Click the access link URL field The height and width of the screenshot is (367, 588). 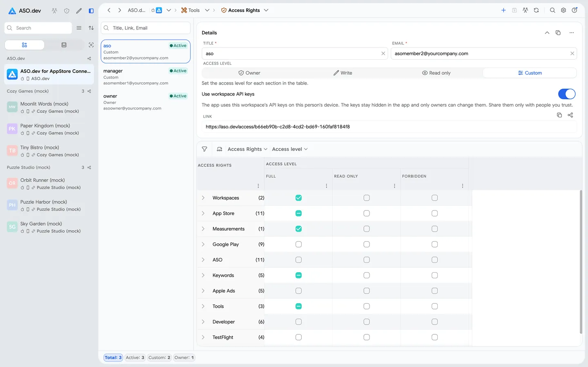point(389,127)
